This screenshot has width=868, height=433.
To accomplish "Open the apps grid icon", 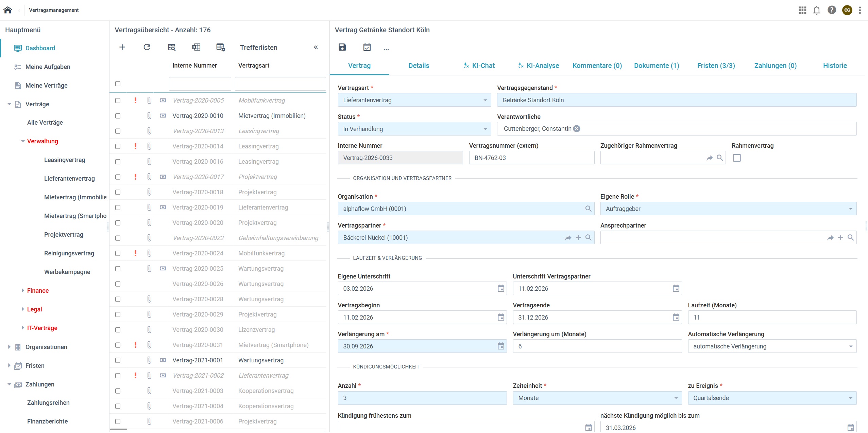I will [802, 10].
